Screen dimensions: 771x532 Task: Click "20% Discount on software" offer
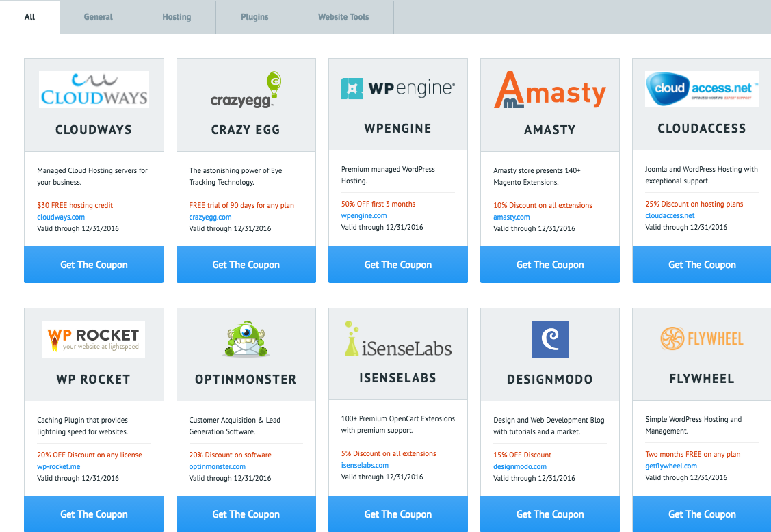[230, 455]
